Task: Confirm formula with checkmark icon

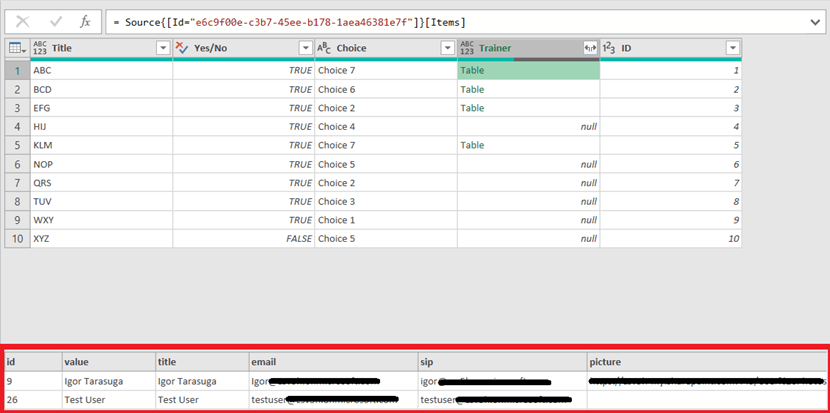Action: pos(56,22)
